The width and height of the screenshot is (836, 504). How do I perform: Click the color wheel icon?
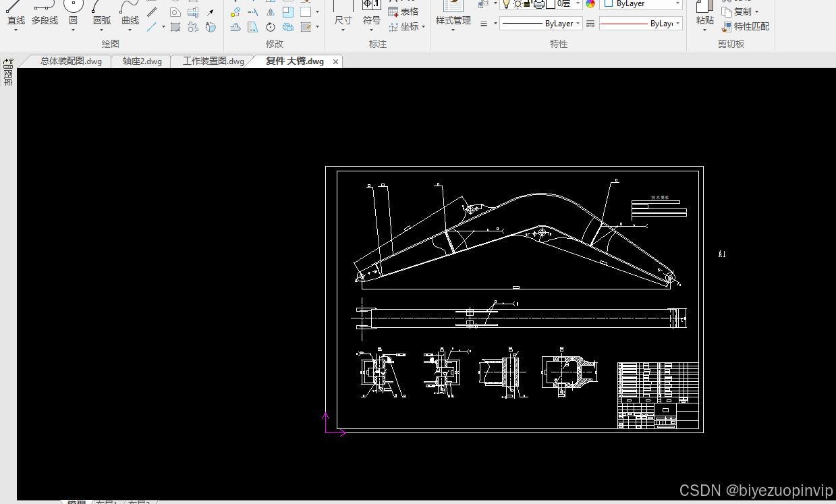[x=590, y=4]
